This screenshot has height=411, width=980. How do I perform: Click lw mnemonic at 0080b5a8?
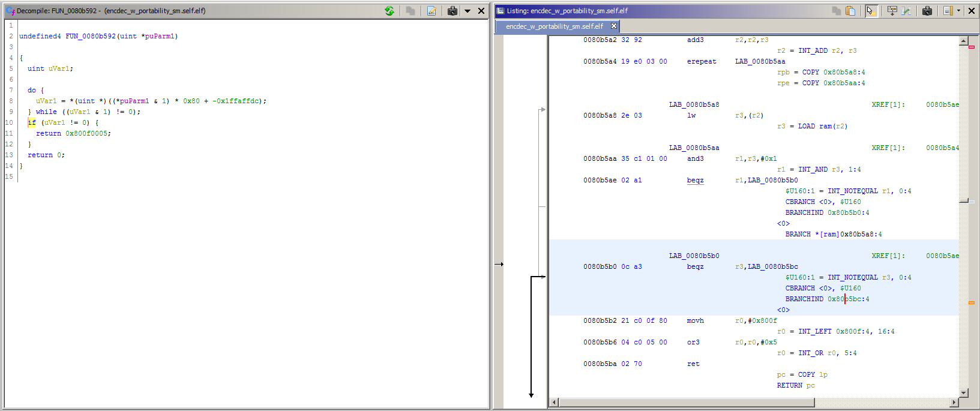pyautogui.click(x=691, y=115)
